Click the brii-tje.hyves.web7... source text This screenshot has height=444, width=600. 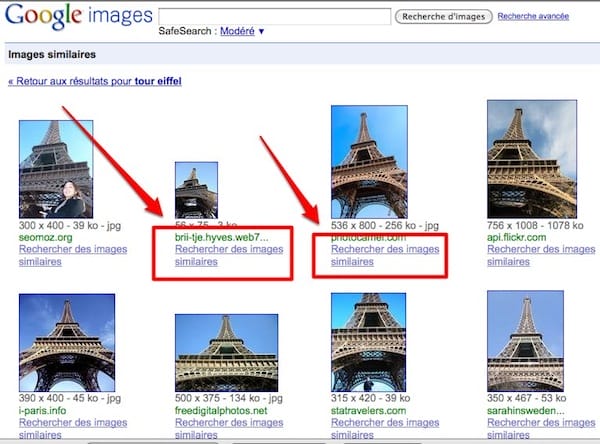pos(222,237)
